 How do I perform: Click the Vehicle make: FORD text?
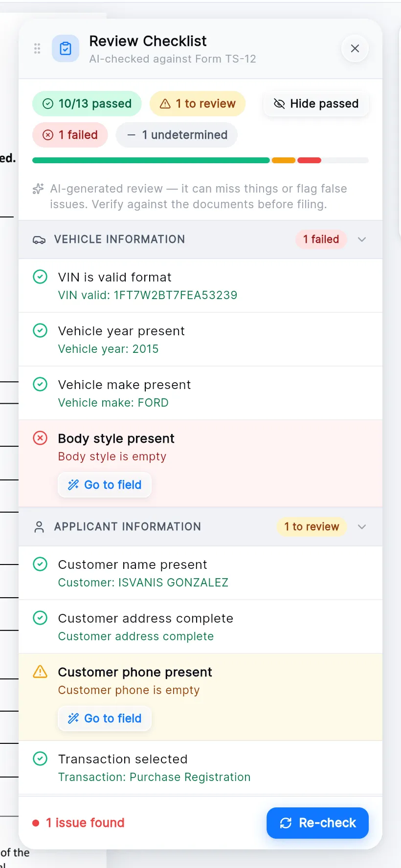tap(113, 403)
